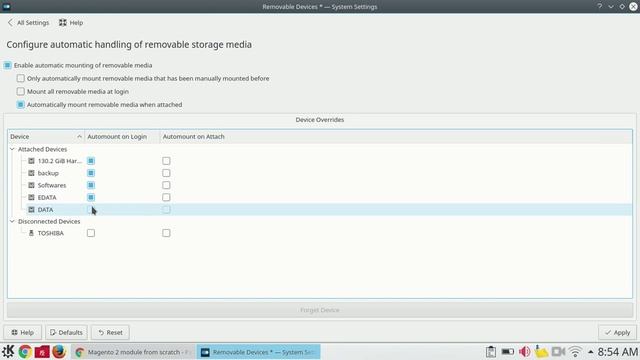Switch to Removable Devices taskbar entry
Screen dimensions: 640x360
[x=258, y=352]
